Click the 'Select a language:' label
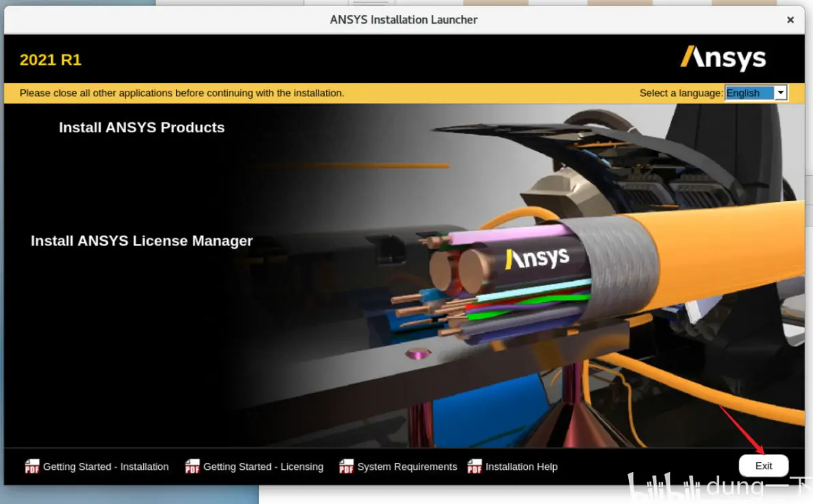Viewport: 813px width, 504px height. tap(681, 93)
